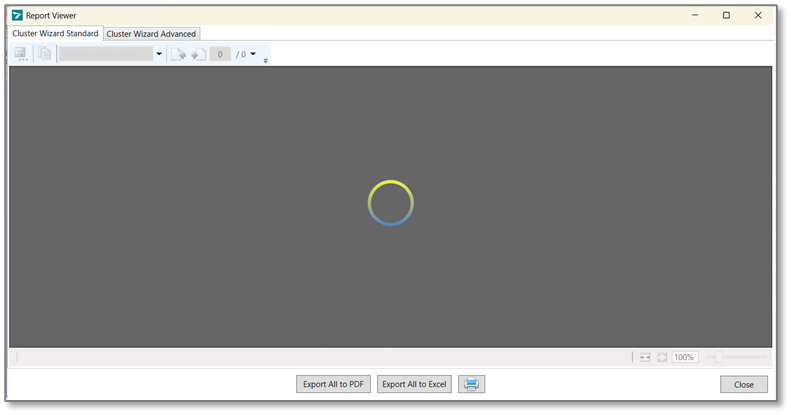This screenshot has height=415, width=791.
Task: Open the page number dropdown arrow
Action: (253, 54)
